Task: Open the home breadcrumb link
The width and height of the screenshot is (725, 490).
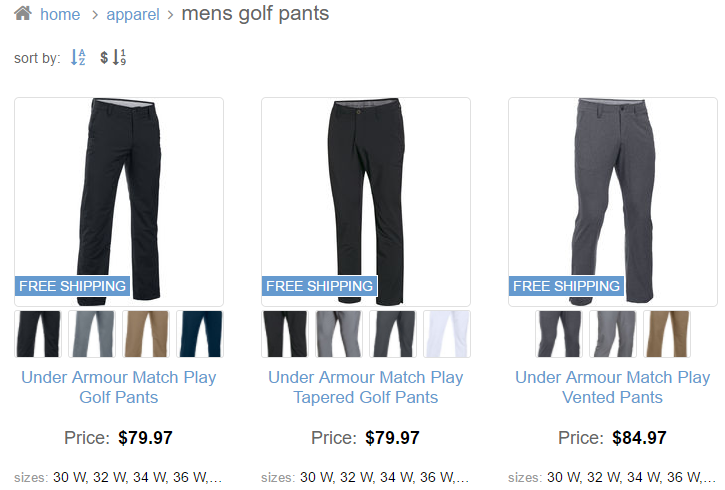Action: pyautogui.click(x=60, y=14)
